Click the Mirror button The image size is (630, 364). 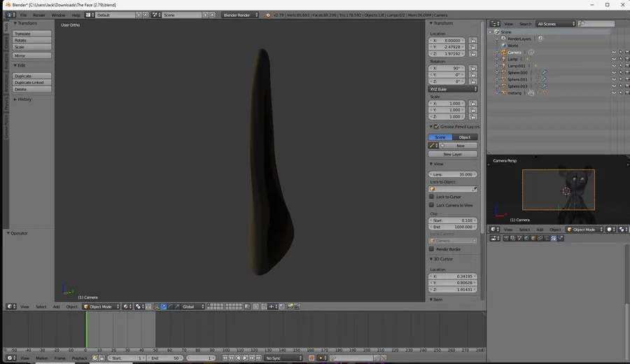(x=31, y=56)
